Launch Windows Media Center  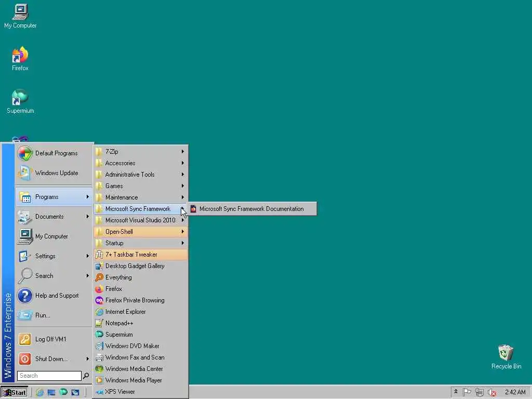tap(141, 369)
